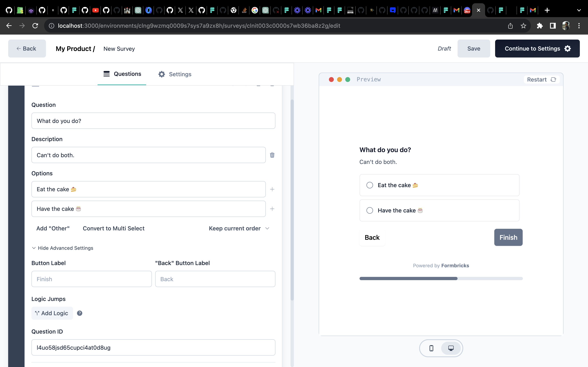Toggle preview to mobile view
Screen dimensions: 588x367
[431, 348]
